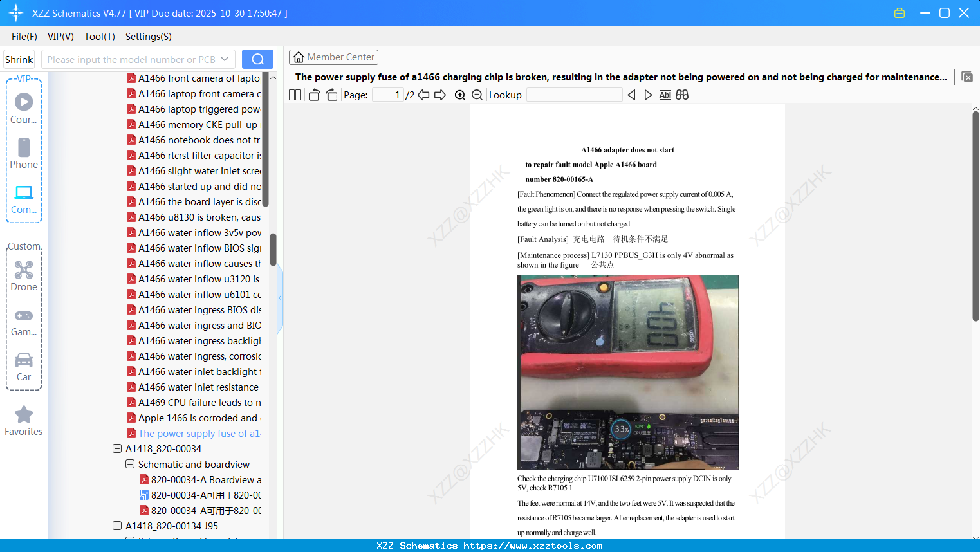The image size is (980, 552).
Task: Click the Shrink button
Action: (19, 59)
